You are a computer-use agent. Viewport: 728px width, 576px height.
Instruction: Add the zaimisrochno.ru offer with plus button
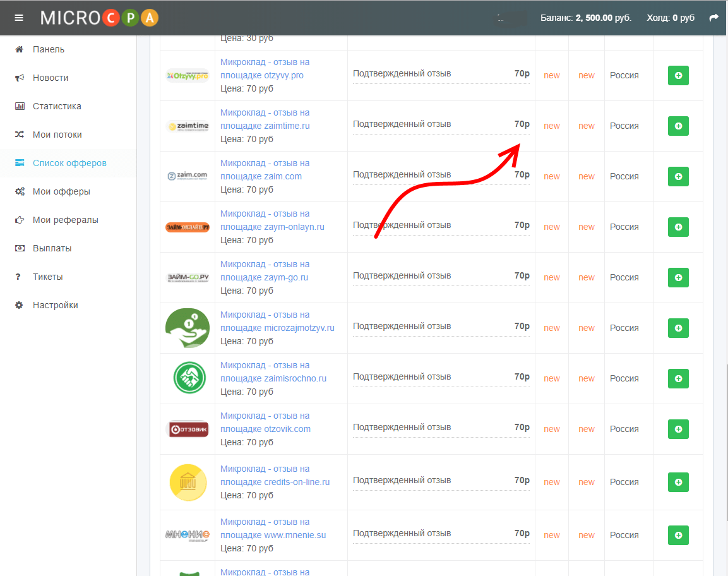click(x=678, y=378)
